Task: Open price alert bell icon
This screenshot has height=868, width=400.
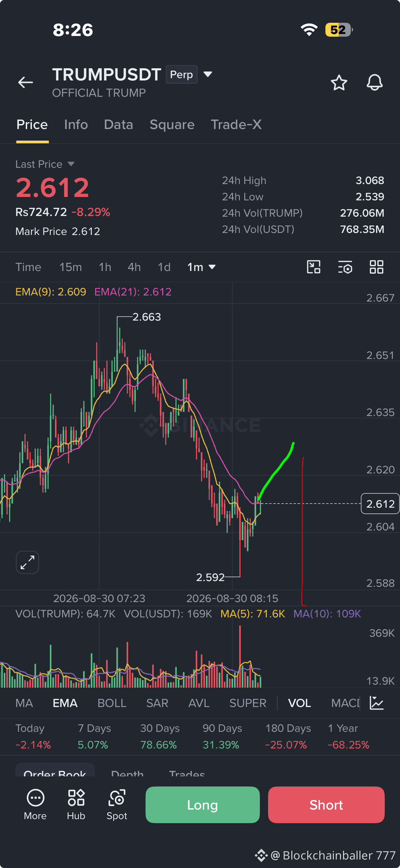Action: [x=374, y=83]
